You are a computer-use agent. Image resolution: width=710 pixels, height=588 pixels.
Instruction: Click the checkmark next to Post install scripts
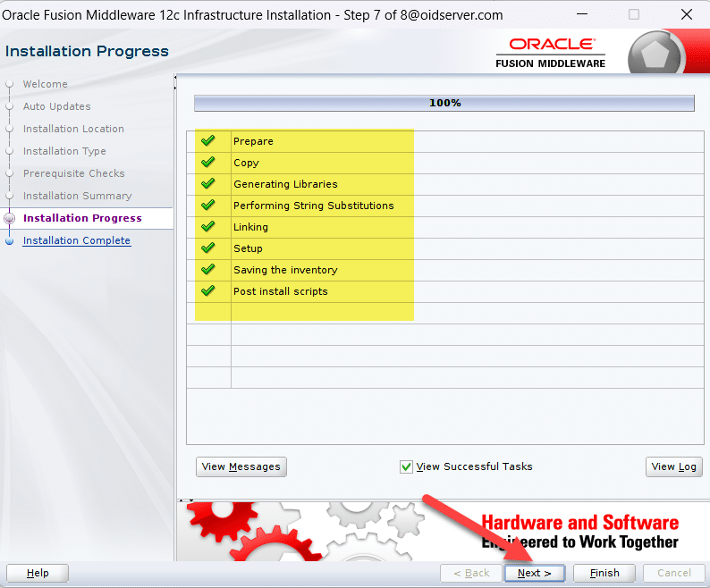tap(208, 291)
